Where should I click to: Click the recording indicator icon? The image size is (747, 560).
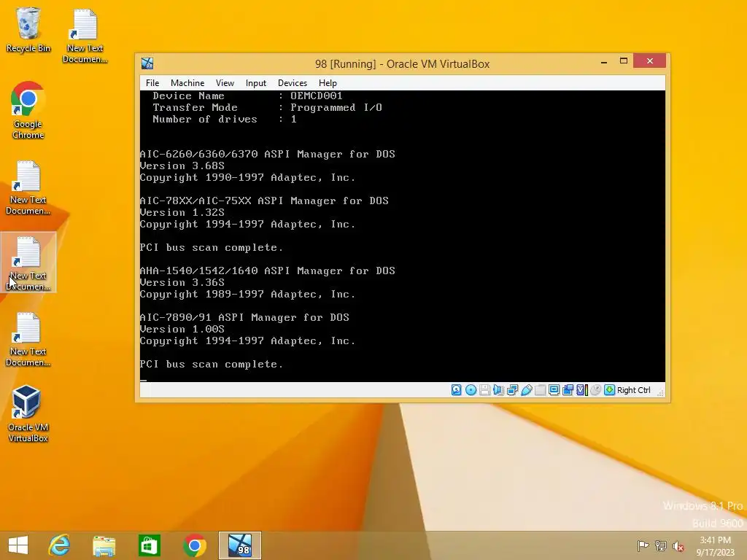pyautogui.click(x=568, y=390)
